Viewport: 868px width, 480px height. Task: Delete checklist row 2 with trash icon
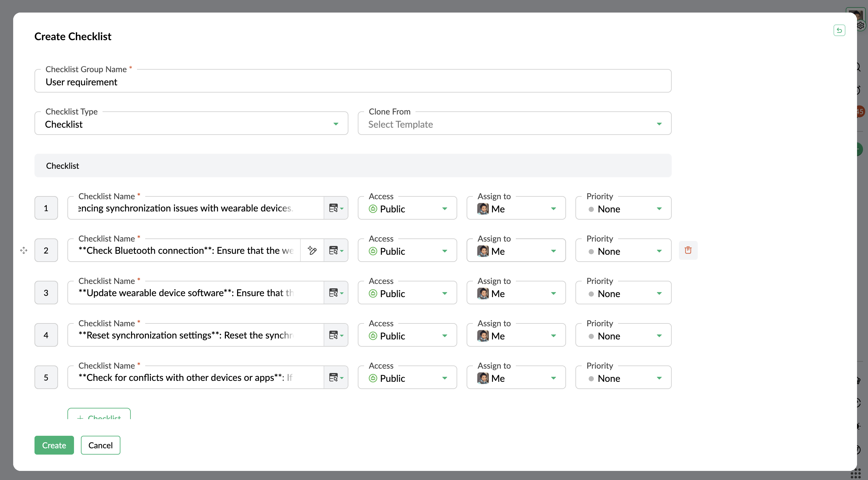(x=688, y=250)
